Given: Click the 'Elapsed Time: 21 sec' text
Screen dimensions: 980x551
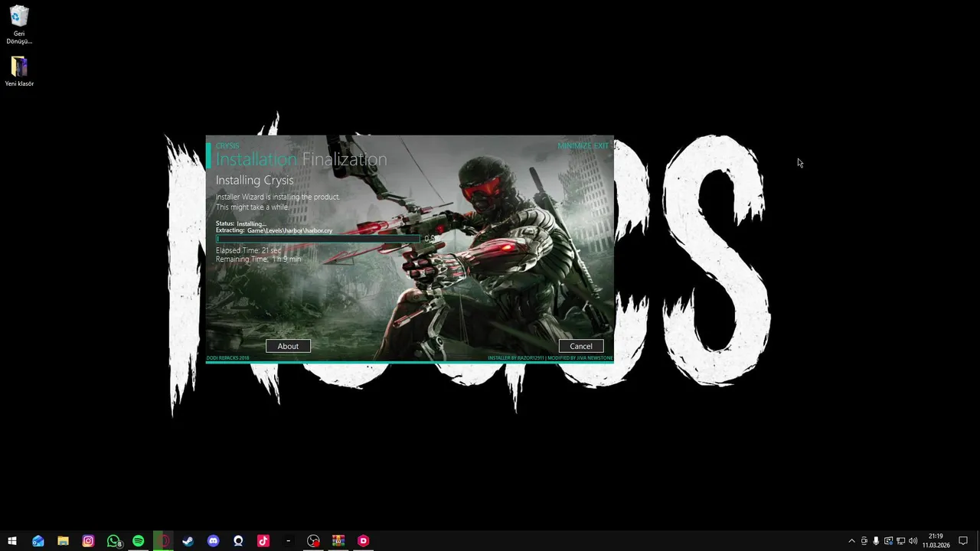Looking at the screenshot, I should pos(248,250).
